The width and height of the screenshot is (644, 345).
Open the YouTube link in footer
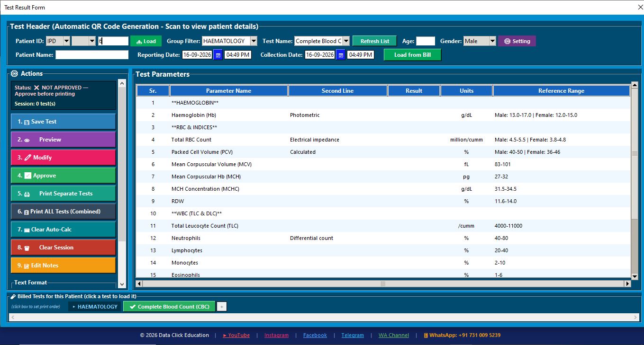pos(236,335)
